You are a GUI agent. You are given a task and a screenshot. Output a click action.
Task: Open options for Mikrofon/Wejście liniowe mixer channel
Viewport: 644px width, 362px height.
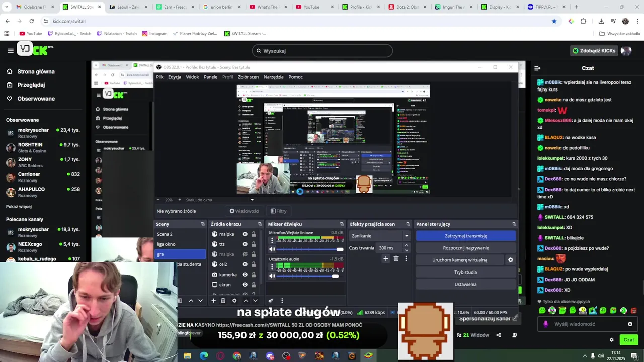point(272,240)
